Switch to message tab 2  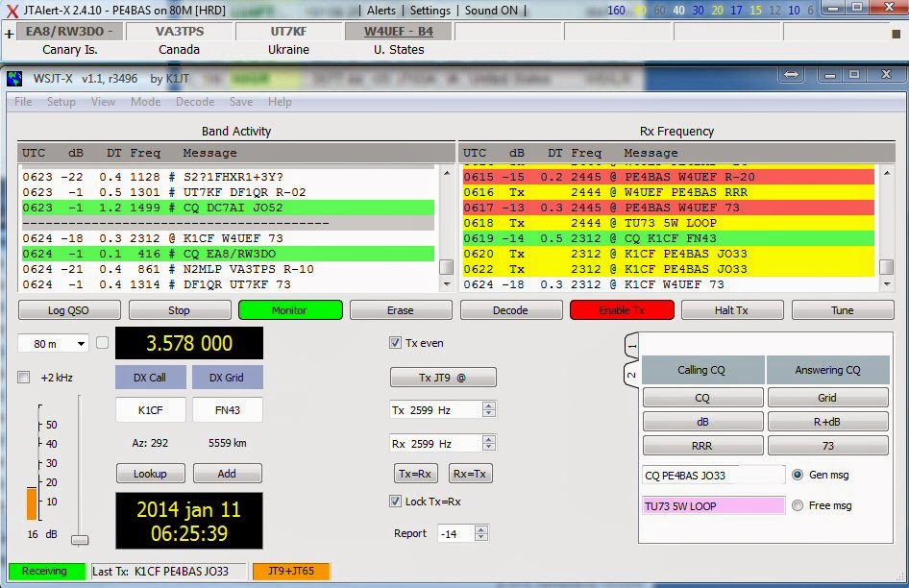point(632,375)
